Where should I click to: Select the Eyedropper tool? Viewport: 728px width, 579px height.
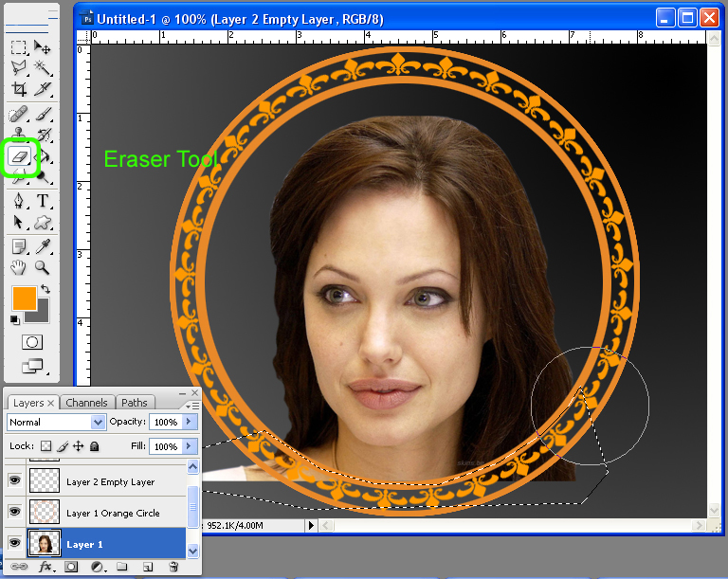pos(43,246)
